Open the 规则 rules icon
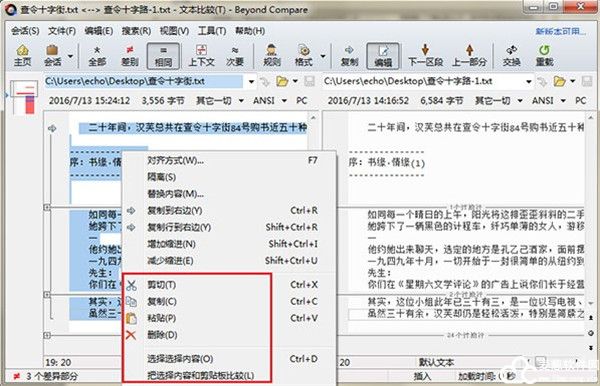Image resolution: width=600 pixels, height=386 pixels. point(272,55)
